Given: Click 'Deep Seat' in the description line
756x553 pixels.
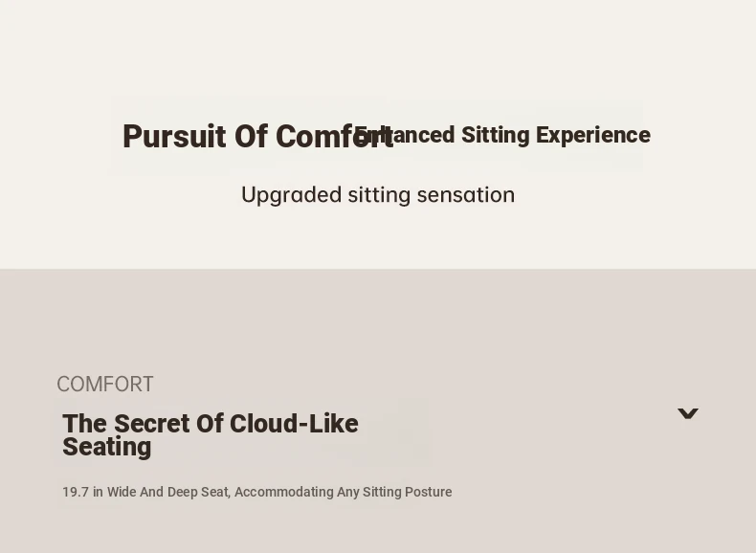Looking at the screenshot, I should point(198,492).
